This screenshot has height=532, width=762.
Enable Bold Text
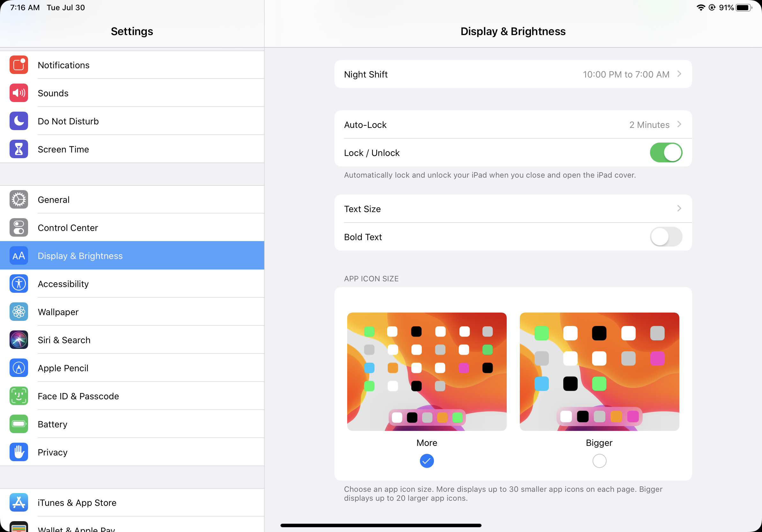pyautogui.click(x=666, y=236)
